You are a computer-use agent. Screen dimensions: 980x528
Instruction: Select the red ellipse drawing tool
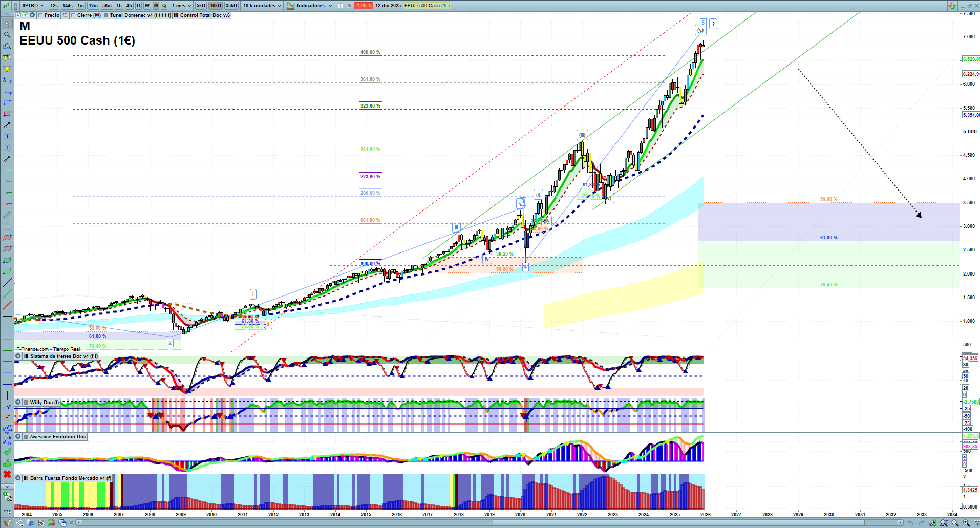(x=7, y=238)
